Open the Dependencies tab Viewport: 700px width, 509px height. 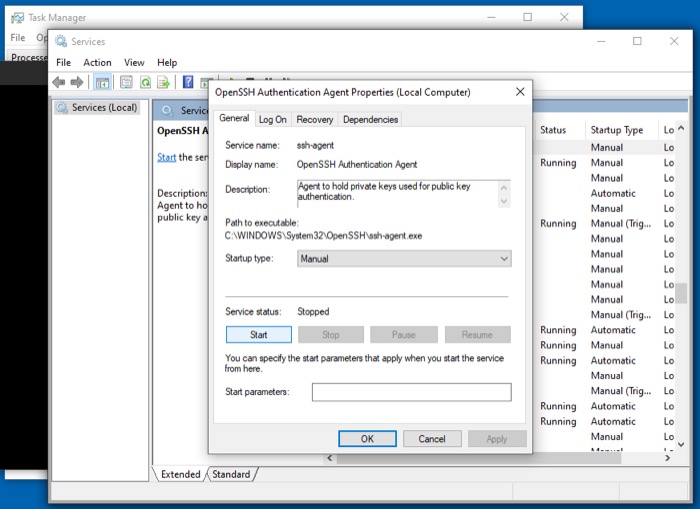click(x=371, y=120)
